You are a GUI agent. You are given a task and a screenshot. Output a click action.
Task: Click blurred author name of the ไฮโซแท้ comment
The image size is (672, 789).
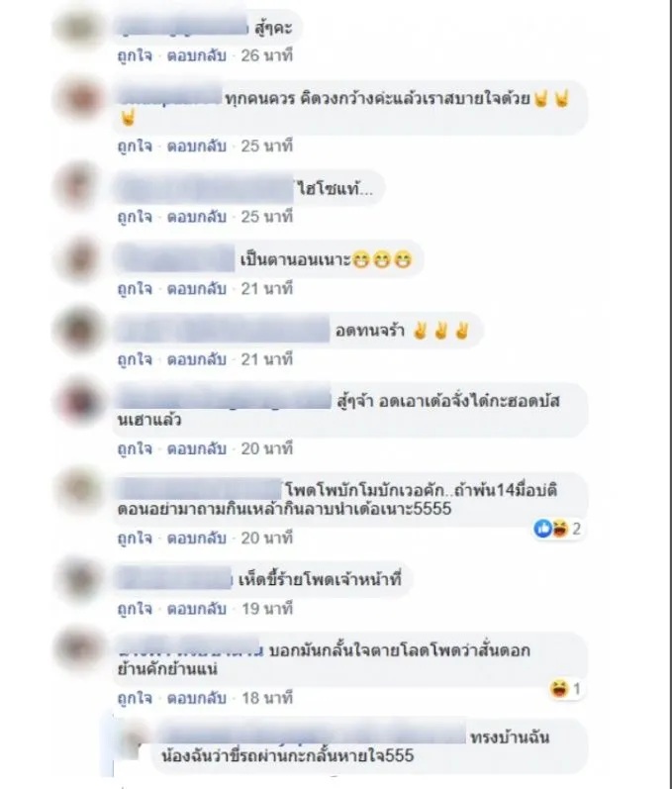click(205, 189)
